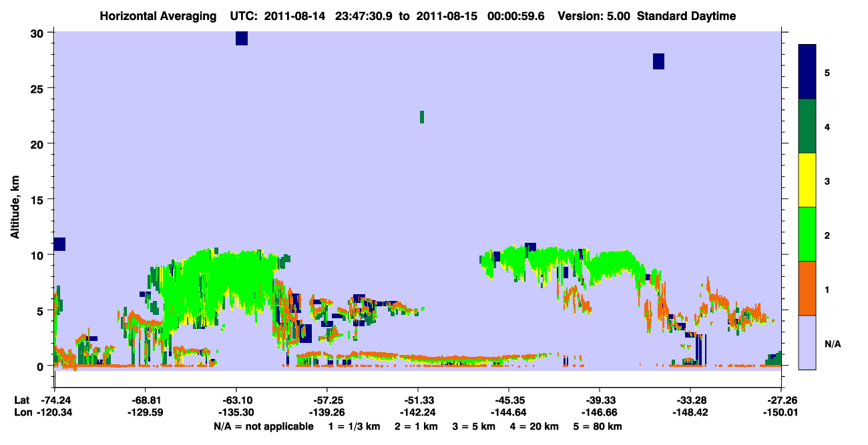Click the small green feature at 22 km altitude
The image size is (868, 445).
point(422,117)
